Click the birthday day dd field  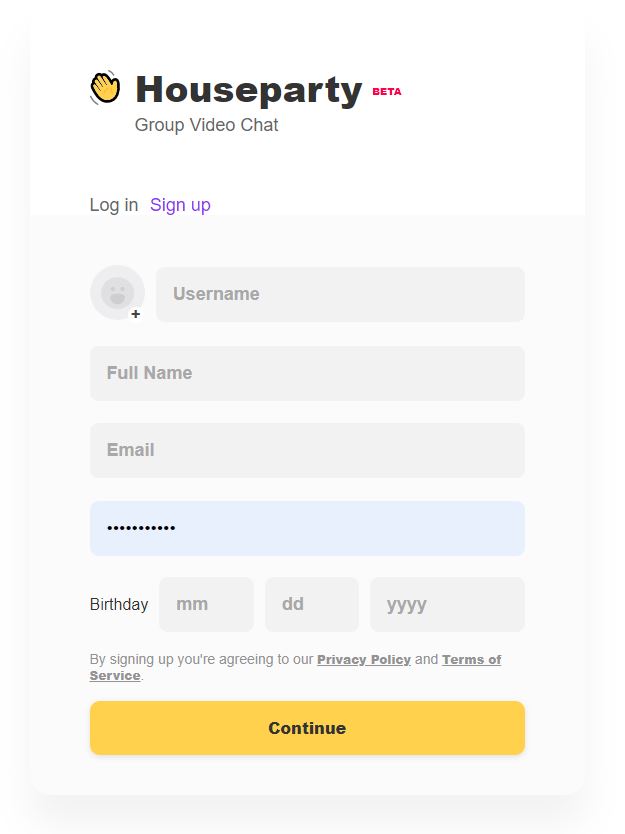[x=311, y=604]
